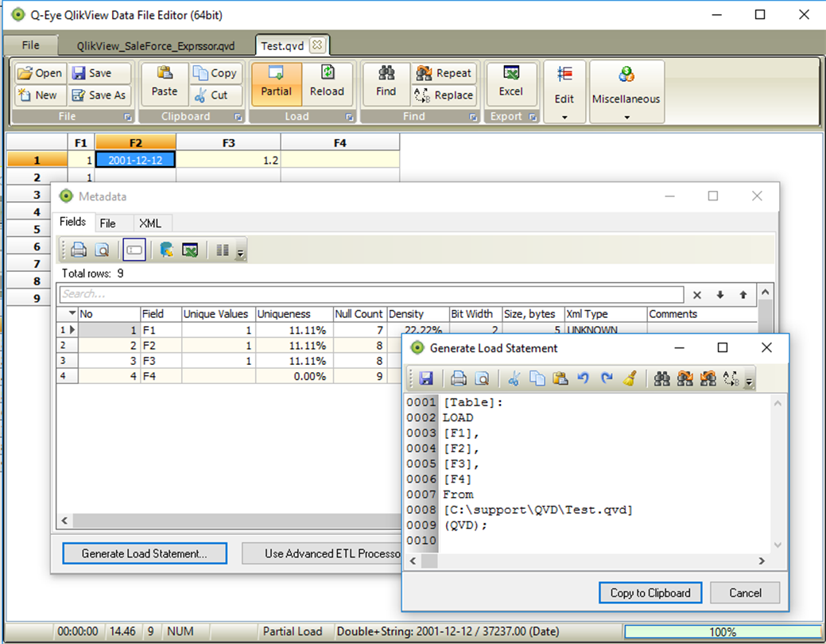
Task: Click Replace A-to-B icon in Load Statement toolbar
Action: coord(731,378)
